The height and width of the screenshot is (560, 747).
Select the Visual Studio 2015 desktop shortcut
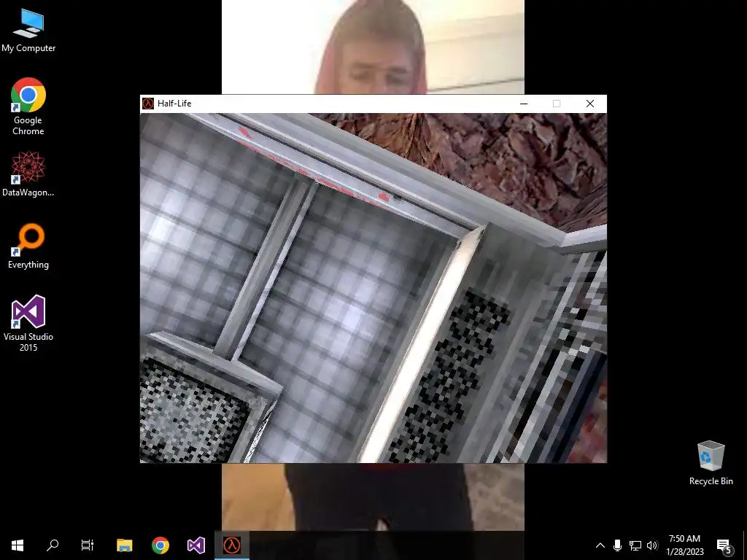28,323
